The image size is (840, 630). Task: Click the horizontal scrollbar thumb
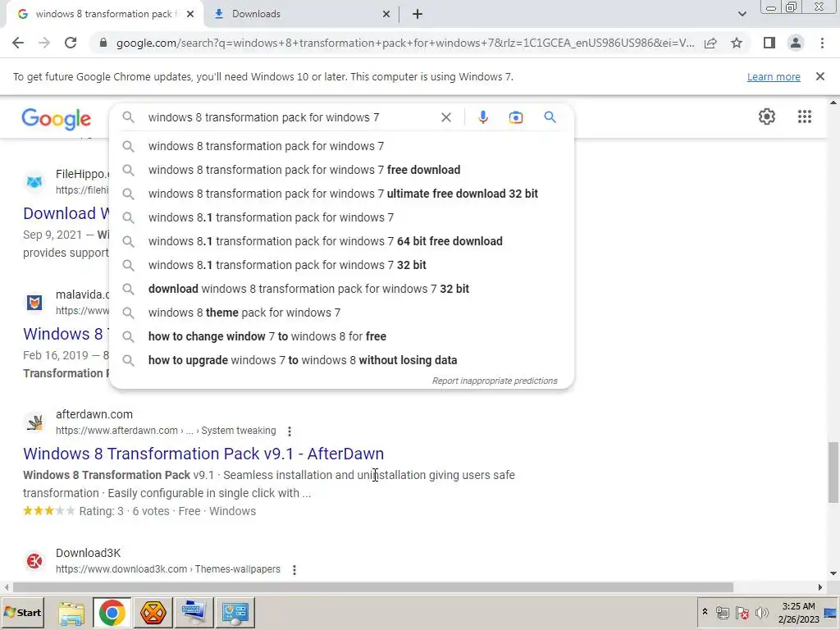point(373,587)
